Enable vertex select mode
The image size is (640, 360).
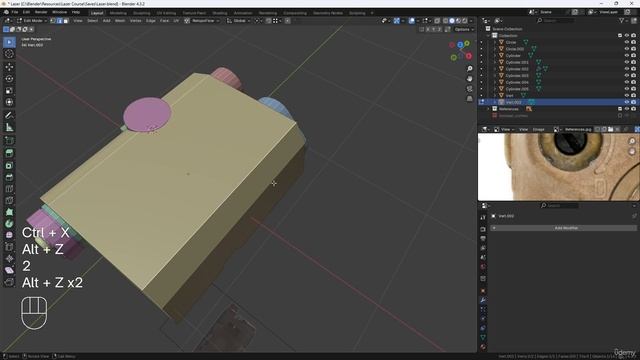click(53, 20)
